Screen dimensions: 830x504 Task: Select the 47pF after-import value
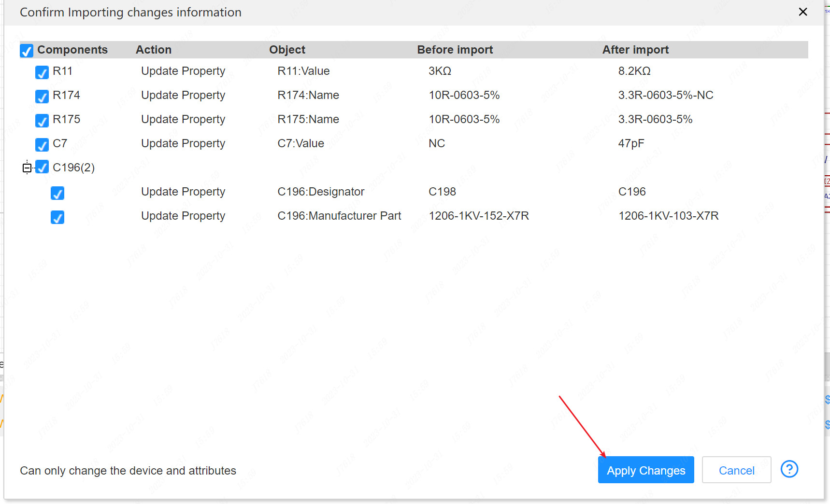[x=631, y=143]
